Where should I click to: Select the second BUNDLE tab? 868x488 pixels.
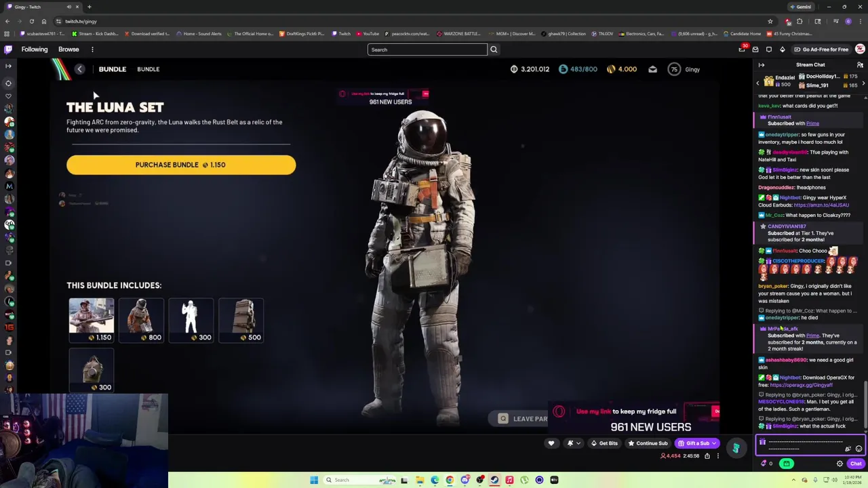click(148, 69)
